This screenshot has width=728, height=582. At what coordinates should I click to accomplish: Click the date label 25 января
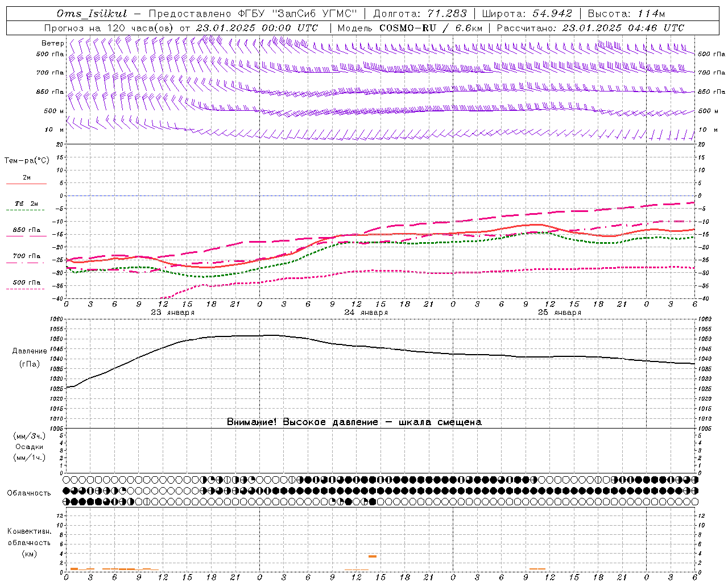pyautogui.click(x=559, y=313)
